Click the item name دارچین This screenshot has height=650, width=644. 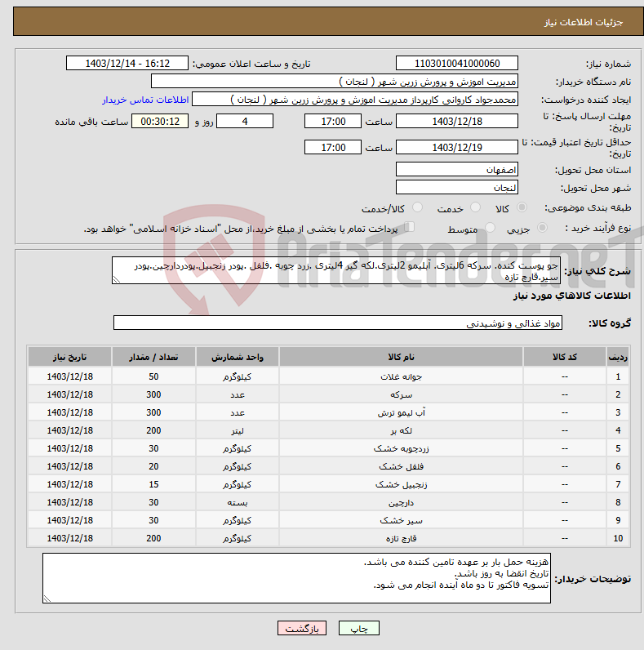(x=401, y=502)
